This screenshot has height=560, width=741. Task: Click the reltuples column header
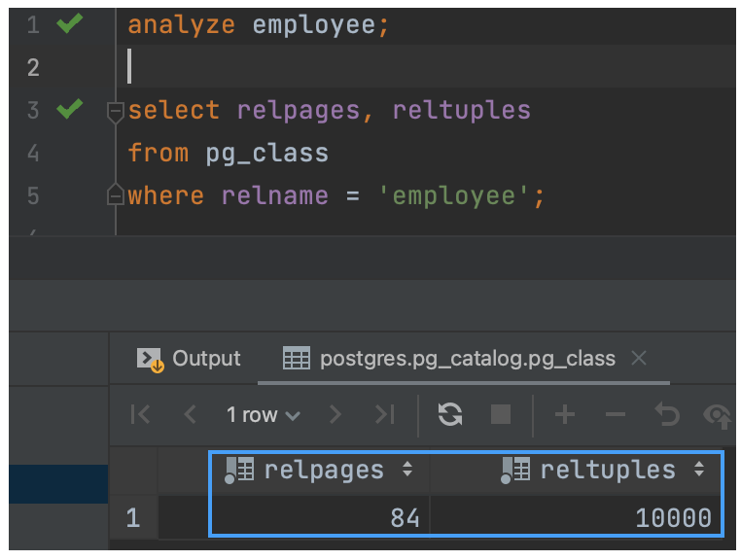[575, 471]
